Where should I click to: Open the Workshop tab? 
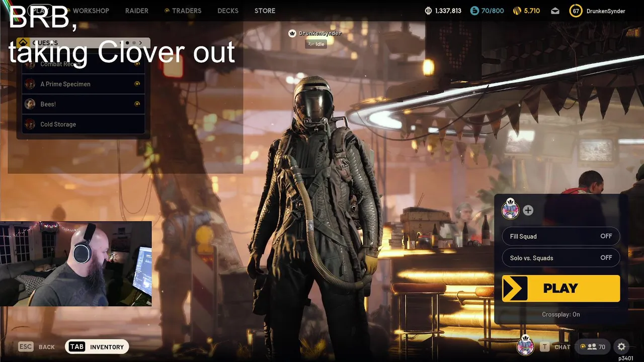click(x=91, y=11)
